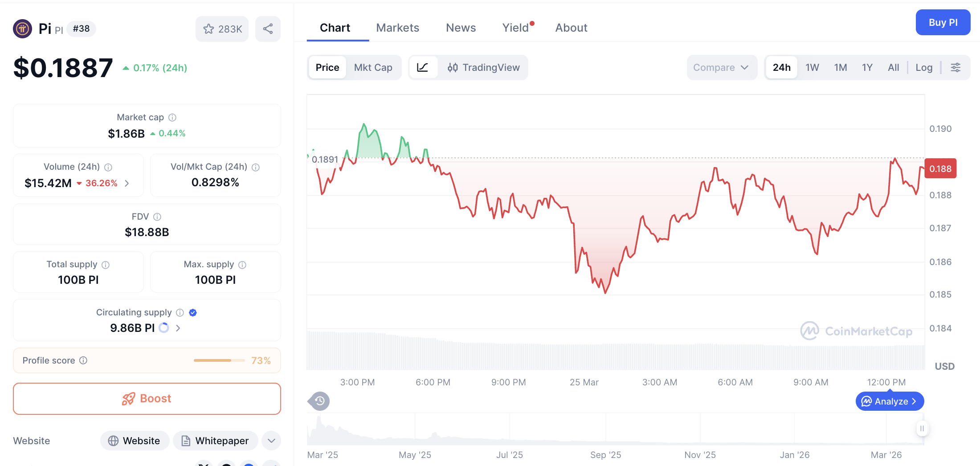Open the News tab

(461, 28)
